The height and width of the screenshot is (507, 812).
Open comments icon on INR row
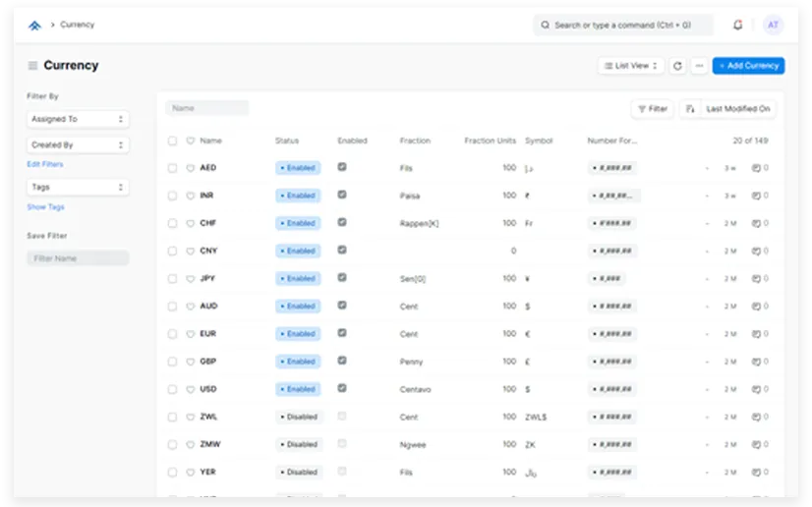tap(756, 196)
